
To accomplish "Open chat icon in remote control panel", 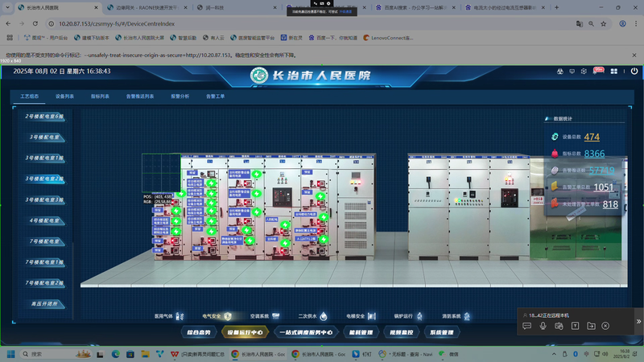I will click(x=527, y=326).
